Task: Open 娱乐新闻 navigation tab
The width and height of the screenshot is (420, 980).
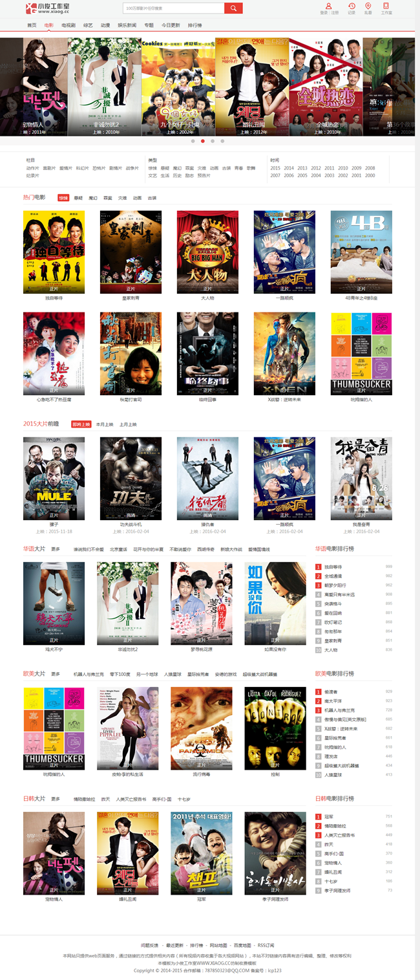Action: pyautogui.click(x=127, y=25)
